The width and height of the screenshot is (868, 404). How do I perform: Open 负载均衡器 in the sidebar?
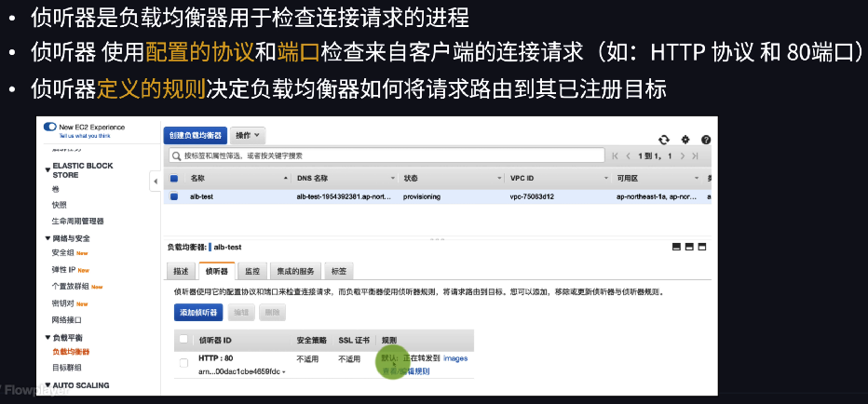point(71,352)
